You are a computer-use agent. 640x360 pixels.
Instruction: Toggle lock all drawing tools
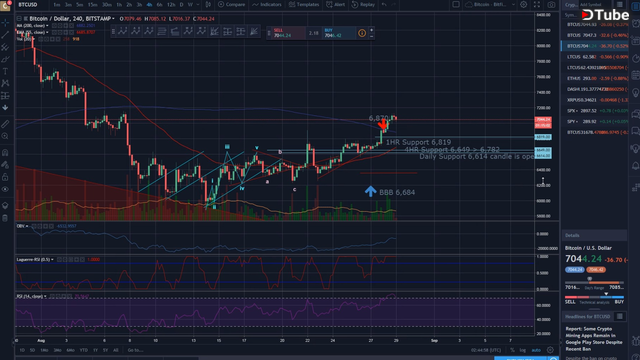(x=5, y=177)
